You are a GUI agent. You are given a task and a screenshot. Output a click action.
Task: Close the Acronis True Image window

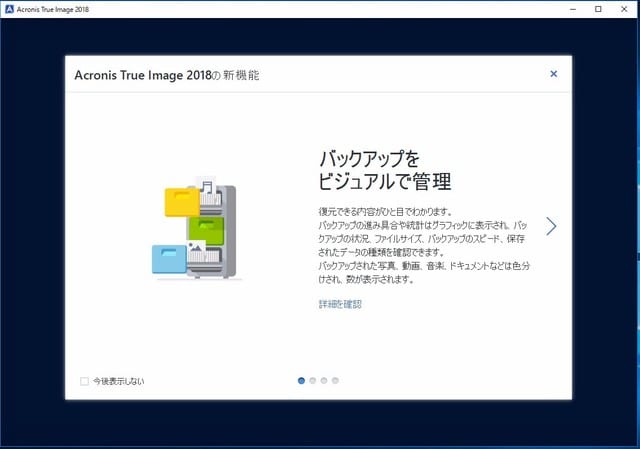pyautogui.click(x=626, y=9)
